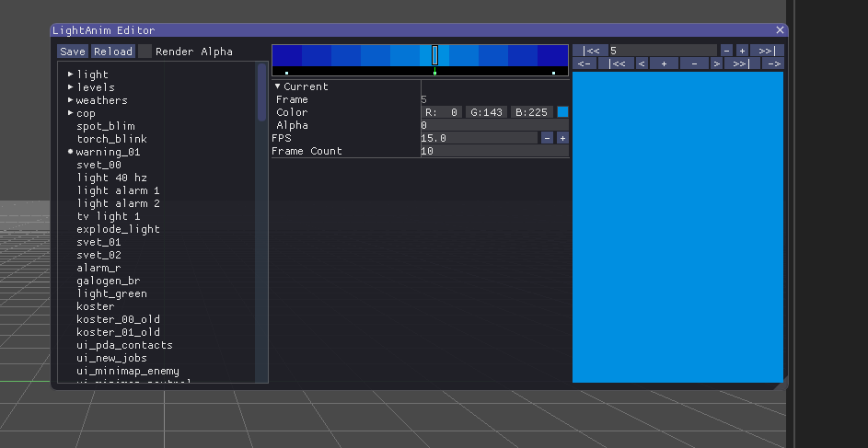Click the Save button

pos(73,52)
